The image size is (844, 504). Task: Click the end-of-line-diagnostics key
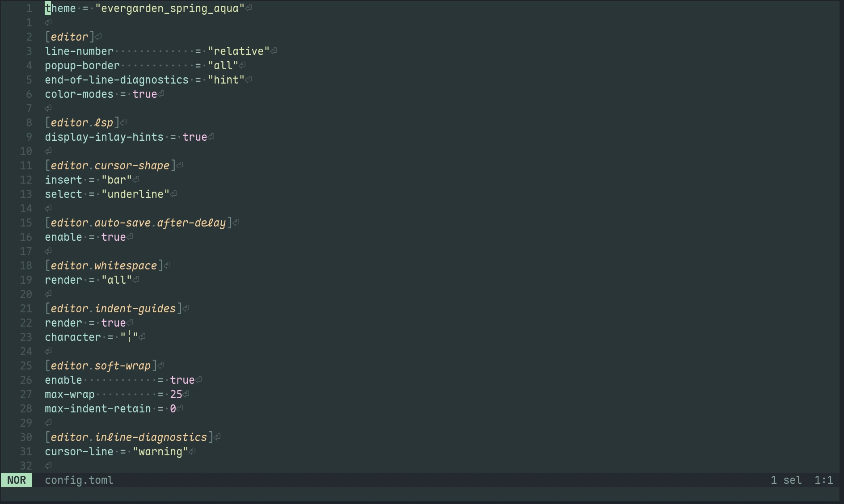(x=117, y=80)
